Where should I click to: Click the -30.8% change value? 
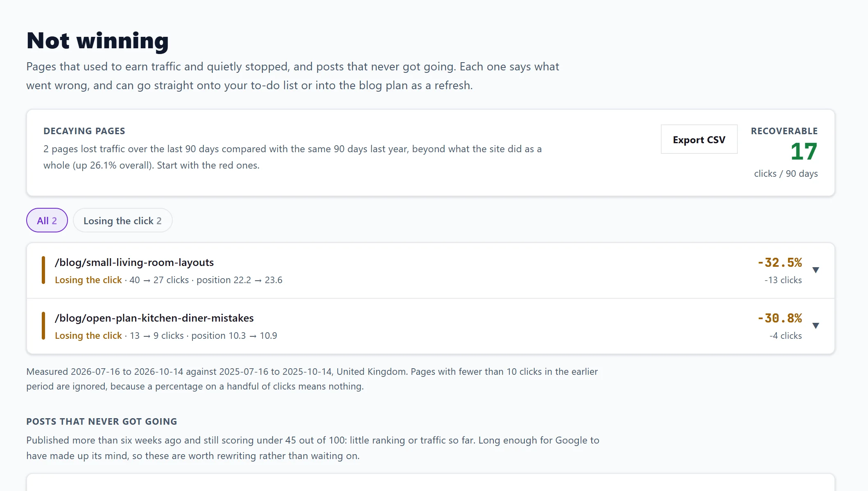(780, 318)
